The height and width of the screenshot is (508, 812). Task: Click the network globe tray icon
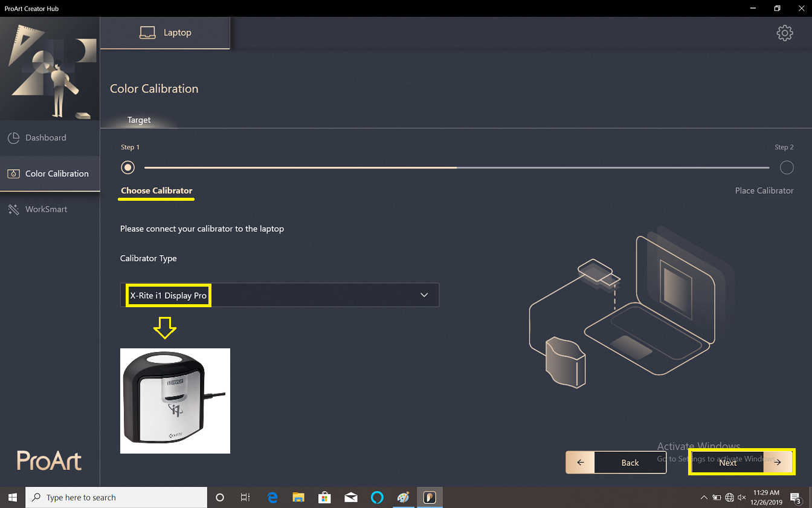click(x=729, y=498)
